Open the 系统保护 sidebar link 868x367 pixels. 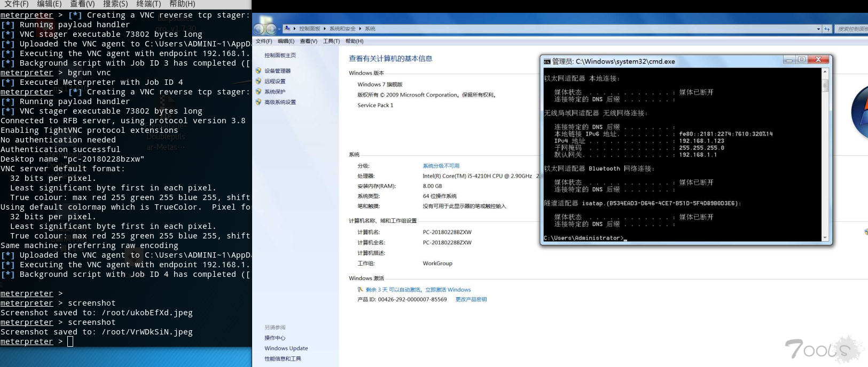pos(275,92)
